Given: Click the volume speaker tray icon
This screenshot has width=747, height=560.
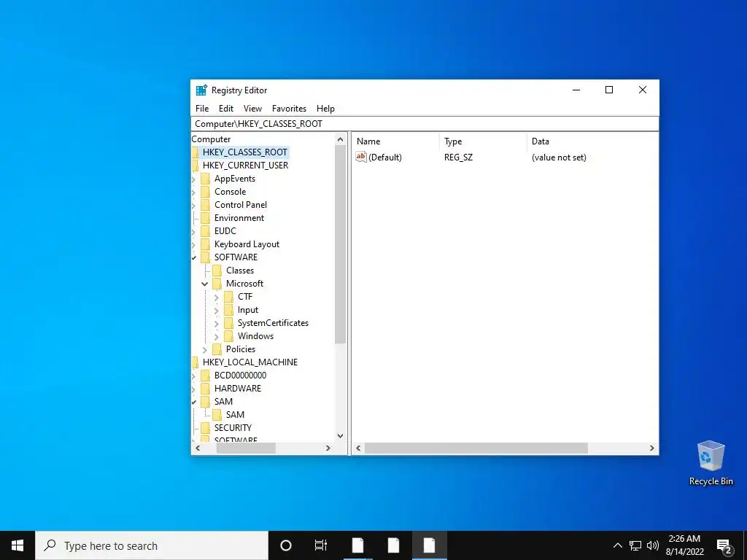Looking at the screenshot, I should [653, 545].
